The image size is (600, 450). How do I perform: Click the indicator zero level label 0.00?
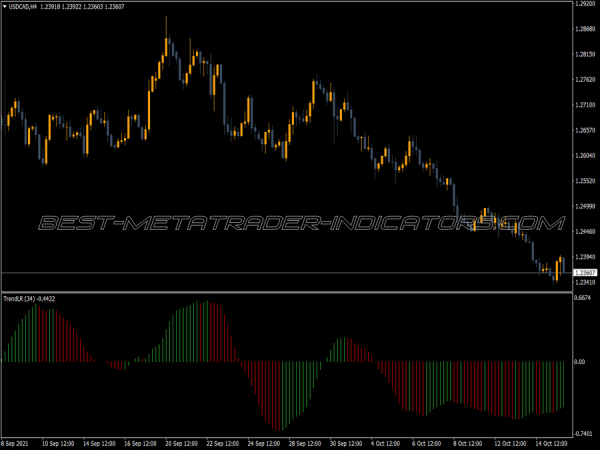click(580, 362)
